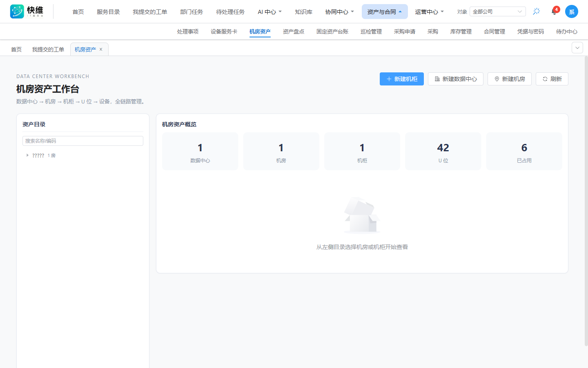Open 知识库 menu item
Screen dimensions: 588x368
[x=304, y=12]
